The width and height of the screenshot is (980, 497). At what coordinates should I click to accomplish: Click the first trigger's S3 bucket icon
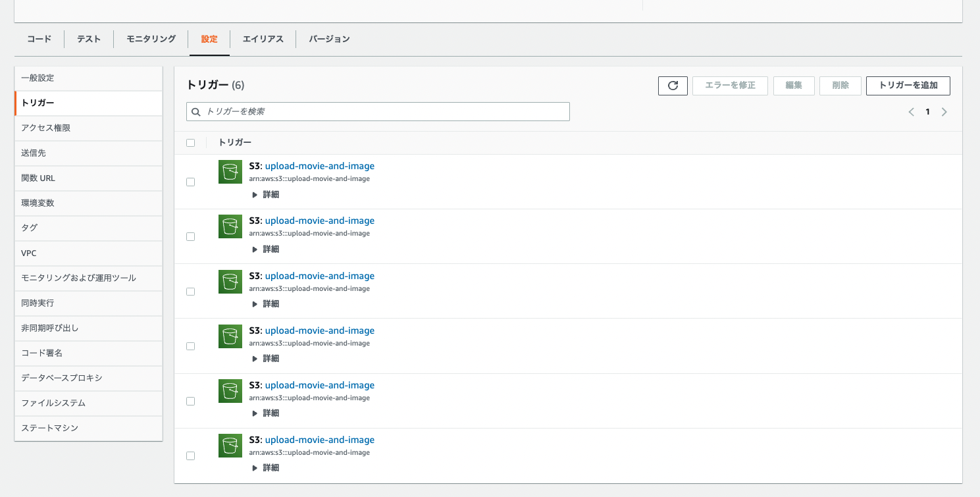[x=230, y=172]
